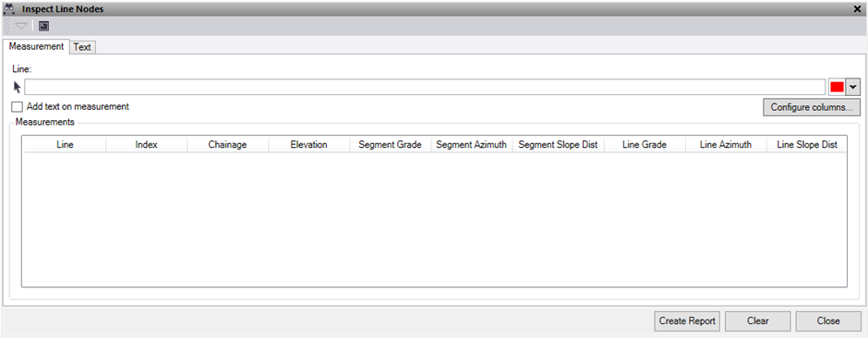Click the Segment Slope Dist column header
This screenshot has width=868, height=338.
coord(558,145)
